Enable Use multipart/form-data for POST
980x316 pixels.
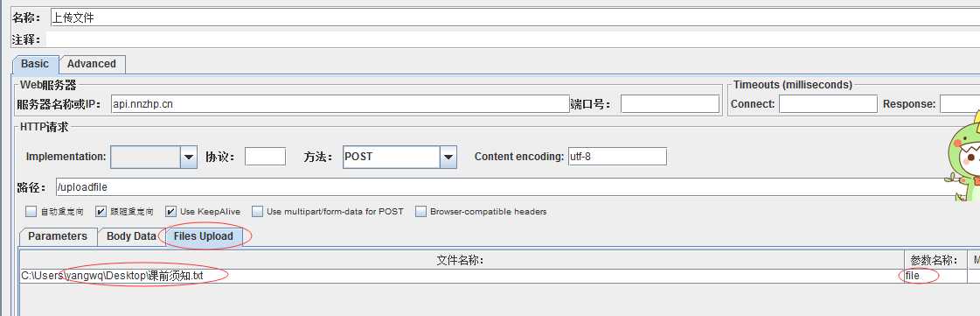click(258, 212)
